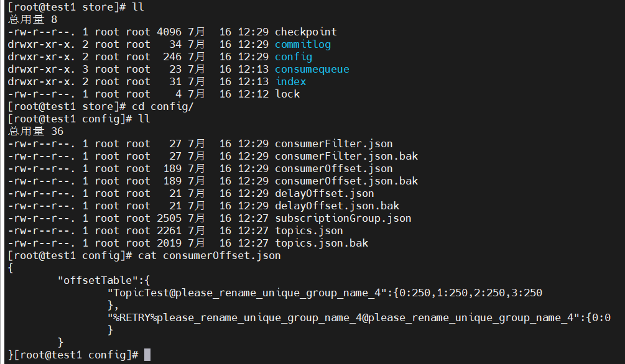The height and width of the screenshot is (364, 625).
Task: Select subscriptionGroup.json in the listing
Action: [x=343, y=218]
